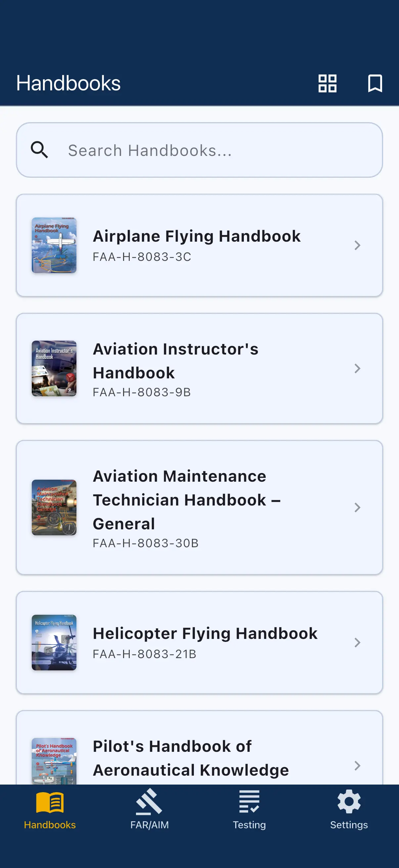Expand Aviation Maintenance Technician Handbook chevron

(357, 507)
